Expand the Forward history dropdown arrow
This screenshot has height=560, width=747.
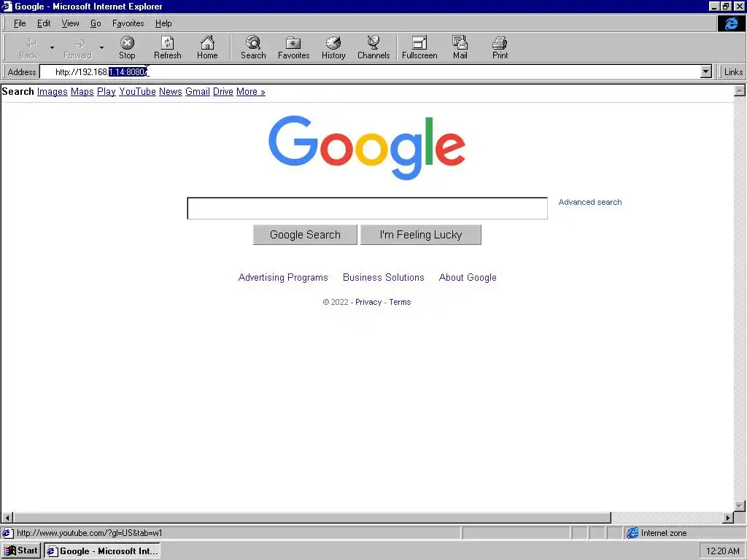(x=101, y=47)
